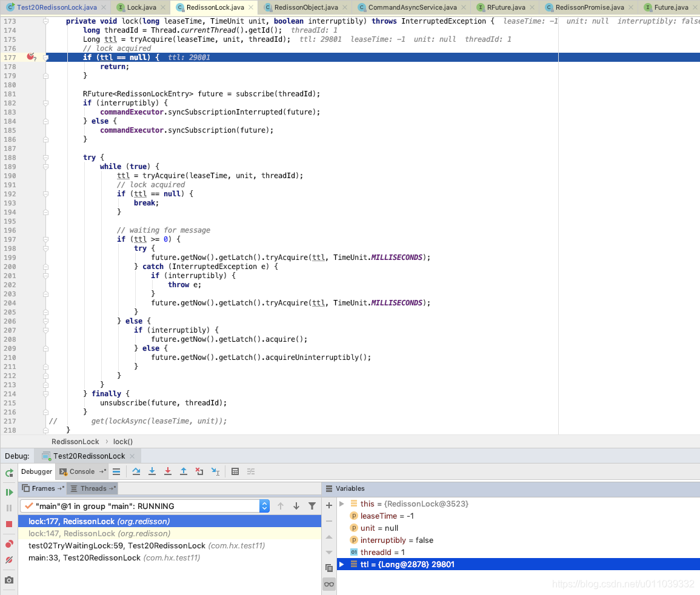
Task: Run to cursor position
Action: (x=216, y=471)
